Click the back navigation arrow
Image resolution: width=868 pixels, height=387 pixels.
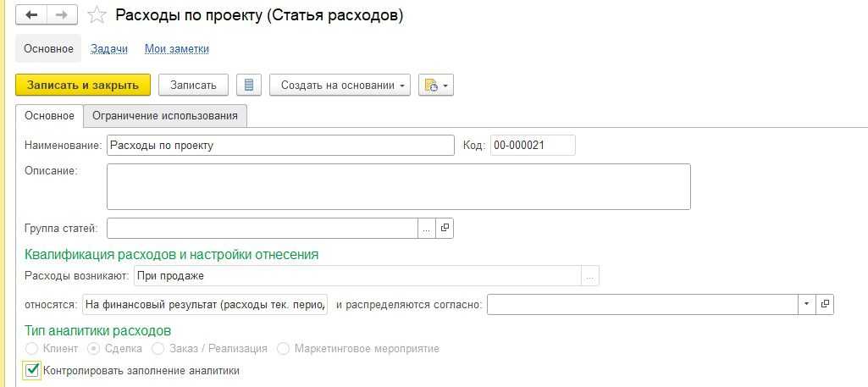tap(31, 15)
